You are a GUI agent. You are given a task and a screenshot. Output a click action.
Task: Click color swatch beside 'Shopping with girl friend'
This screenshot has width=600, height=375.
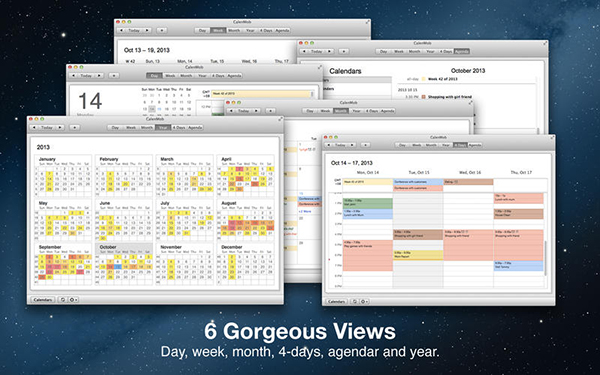424,97
